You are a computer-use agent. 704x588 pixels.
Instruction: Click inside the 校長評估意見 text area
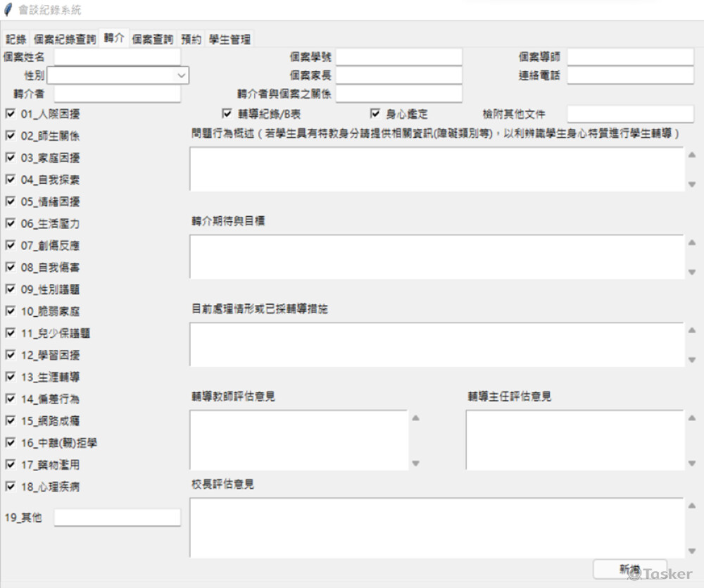click(436, 527)
